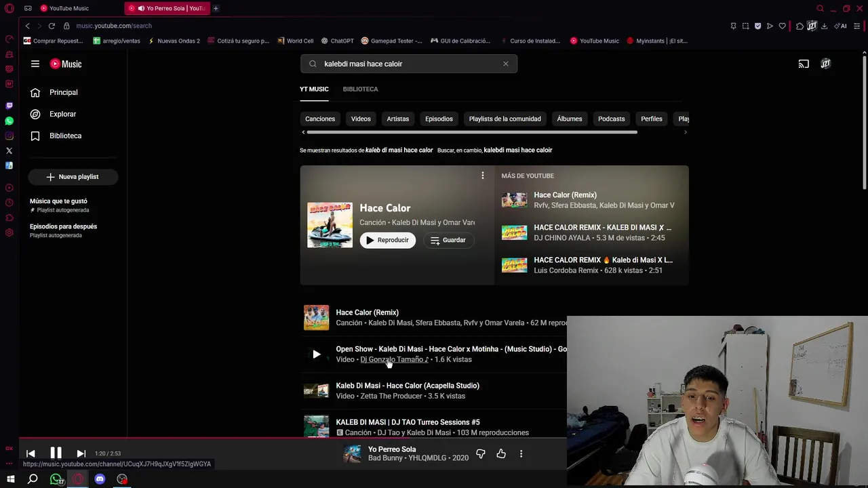Filter results by Álbumes
The width and height of the screenshot is (868, 488).
(x=570, y=119)
